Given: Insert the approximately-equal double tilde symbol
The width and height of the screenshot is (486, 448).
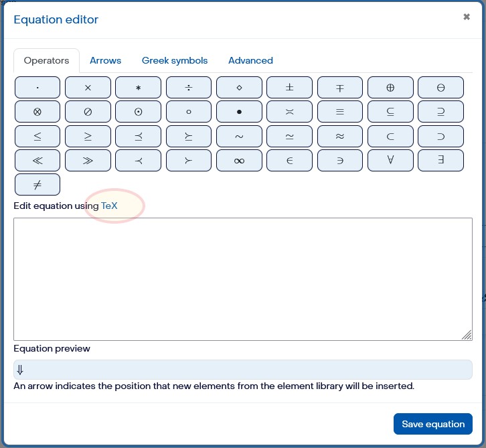Looking at the screenshot, I should click(339, 137).
